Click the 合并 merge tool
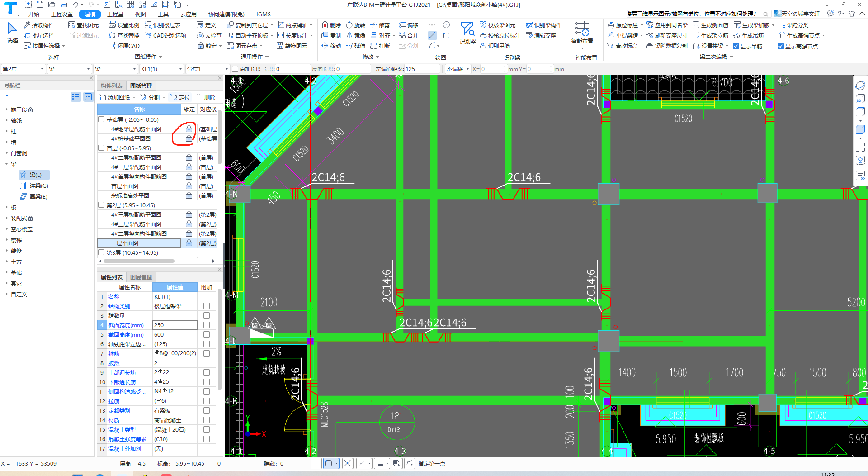 pyautogui.click(x=409, y=35)
